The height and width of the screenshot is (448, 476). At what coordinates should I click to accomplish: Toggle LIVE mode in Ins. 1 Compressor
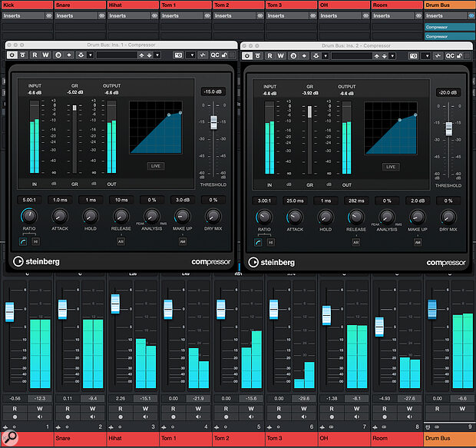(x=156, y=166)
